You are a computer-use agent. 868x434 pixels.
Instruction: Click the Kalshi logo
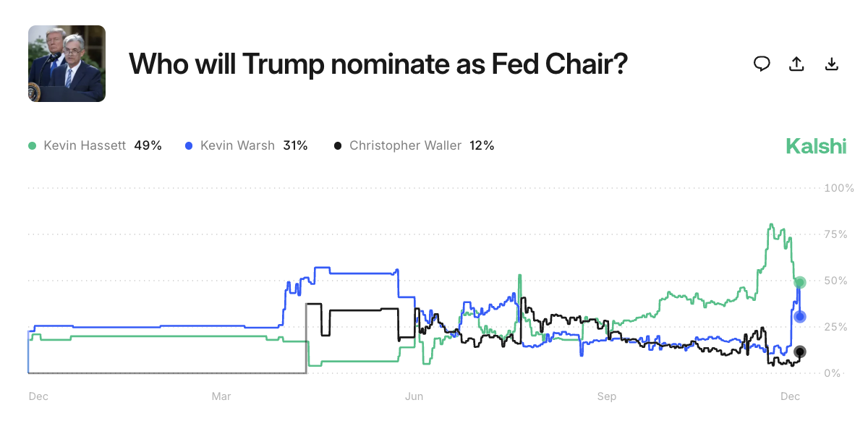tap(816, 146)
